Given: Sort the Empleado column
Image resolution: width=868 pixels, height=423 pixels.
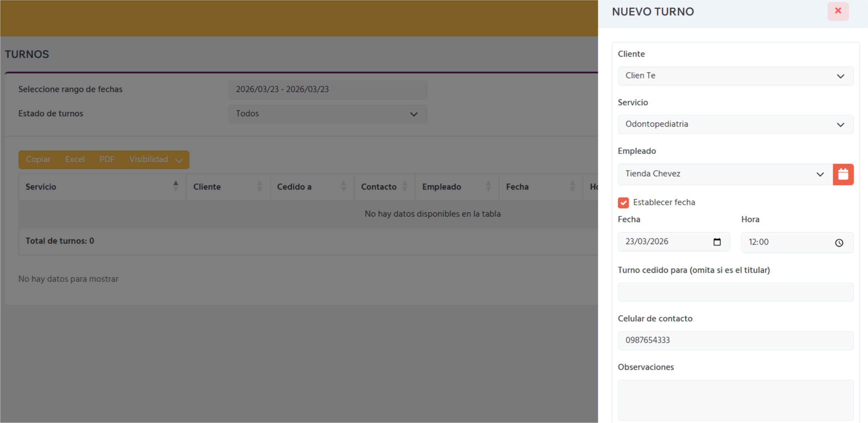Looking at the screenshot, I should 489,187.
